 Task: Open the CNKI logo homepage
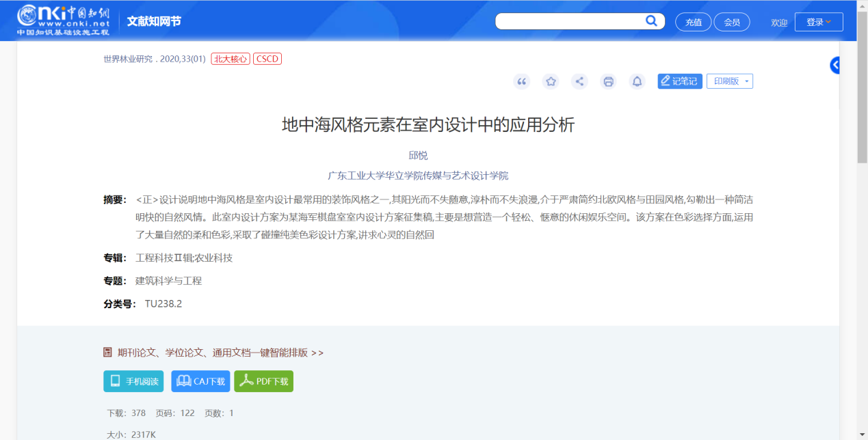[63, 20]
